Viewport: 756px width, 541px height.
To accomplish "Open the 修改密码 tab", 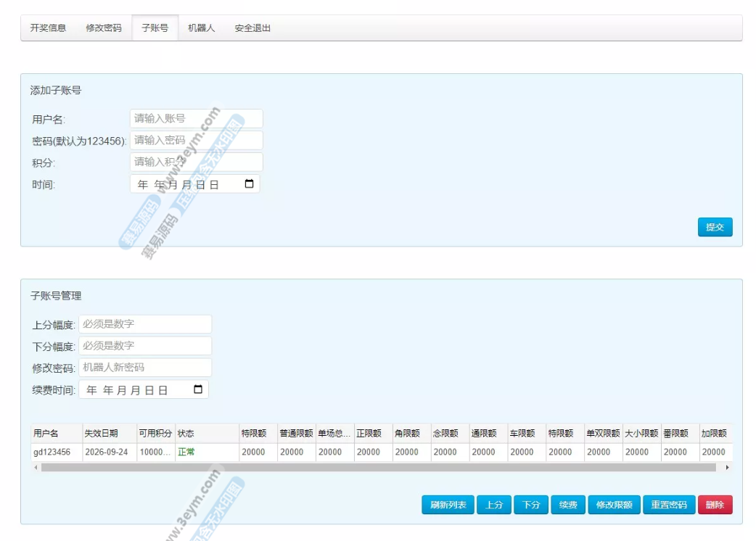I will [104, 28].
